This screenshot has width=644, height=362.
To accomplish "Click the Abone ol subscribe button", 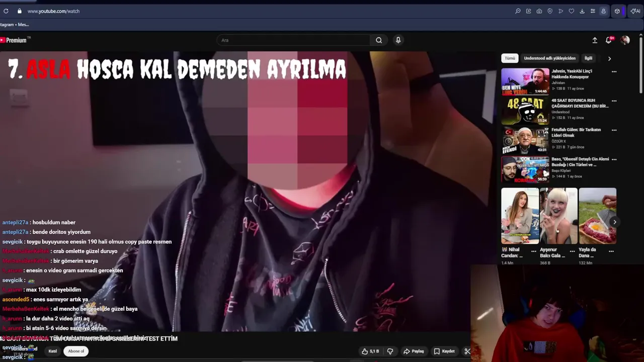I will (76, 351).
